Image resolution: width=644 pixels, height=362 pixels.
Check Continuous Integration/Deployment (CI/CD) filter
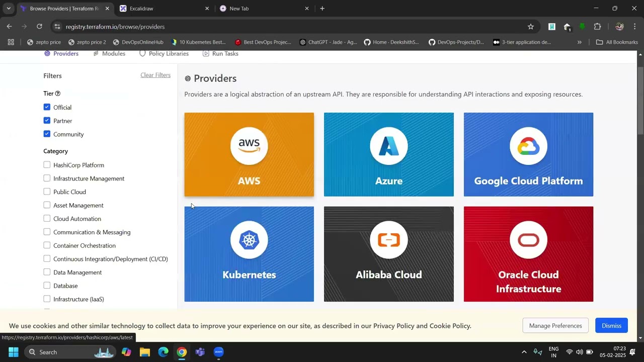(x=47, y=258)
